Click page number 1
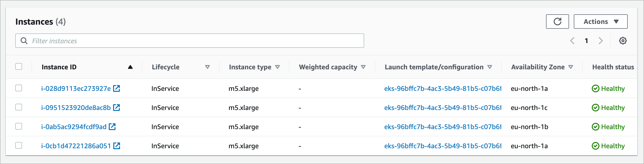 586,41
